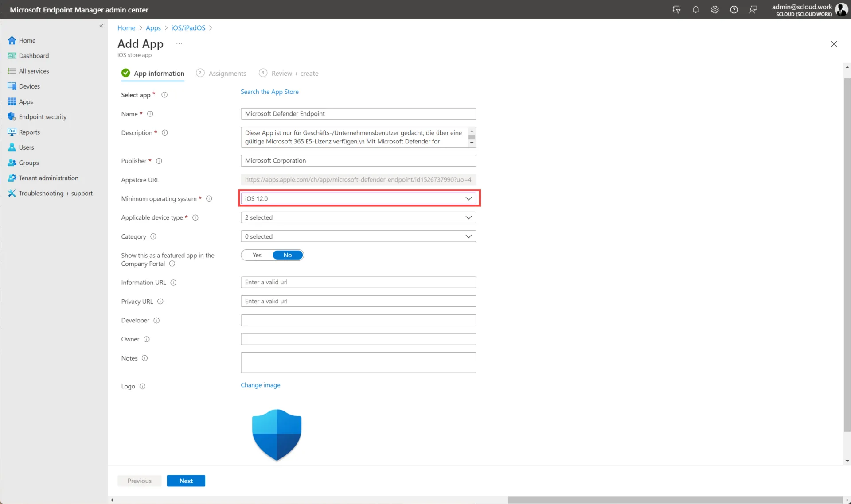851x504 pixels.
Task: Open the Category dropdown
Action: (358, 236)
